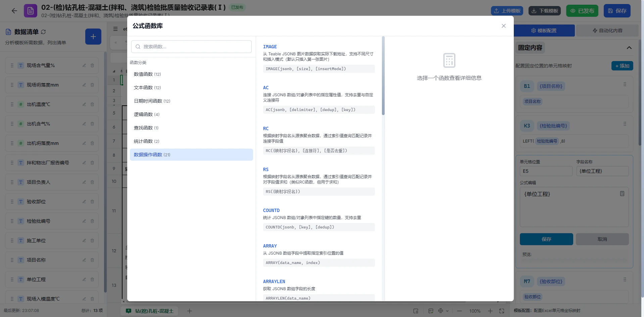Close the 公式函数库 dialog

coord(503,26)
